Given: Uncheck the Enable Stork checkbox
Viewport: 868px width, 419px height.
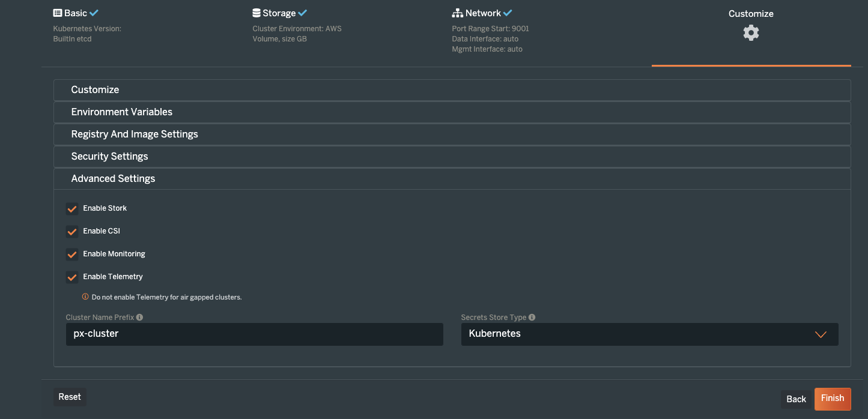Looking at the screenshot, I should coord(72,209).
